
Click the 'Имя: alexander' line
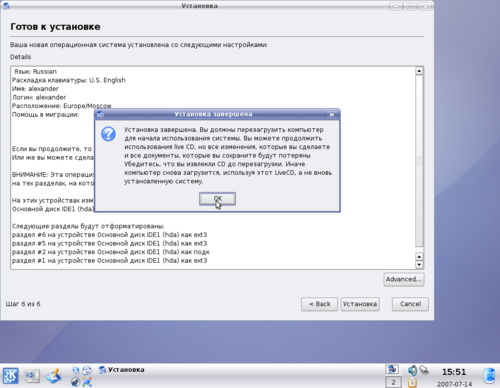click(35, 89)
